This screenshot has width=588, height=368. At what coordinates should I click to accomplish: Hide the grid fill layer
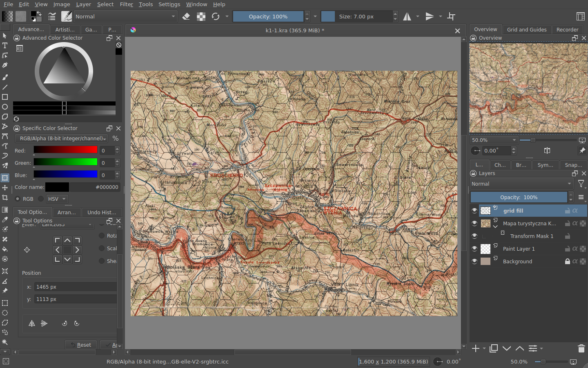pos(474,211)
